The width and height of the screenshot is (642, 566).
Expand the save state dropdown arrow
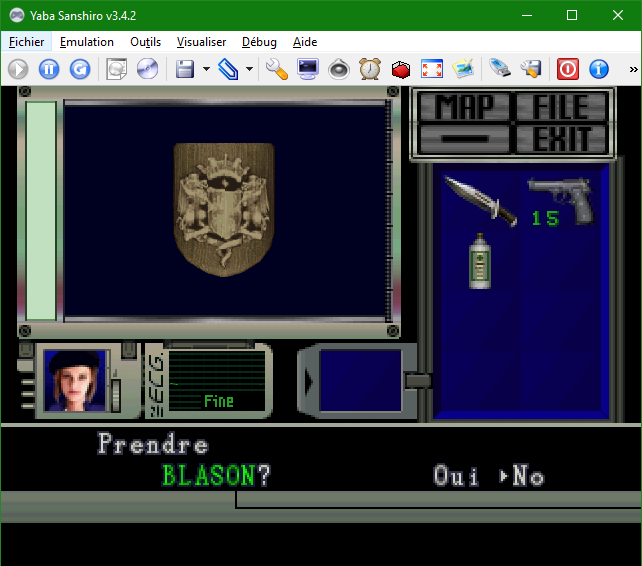pyautogui.click(x=206, y=69)
